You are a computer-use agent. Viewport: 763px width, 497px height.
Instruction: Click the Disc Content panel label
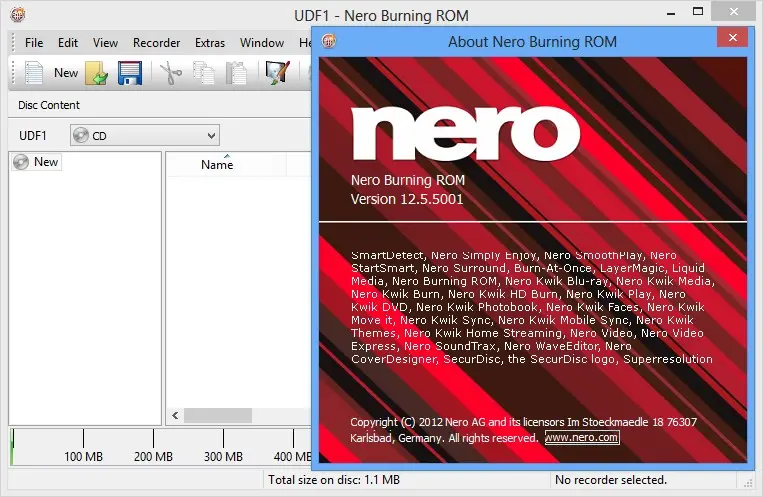(49, 105)
